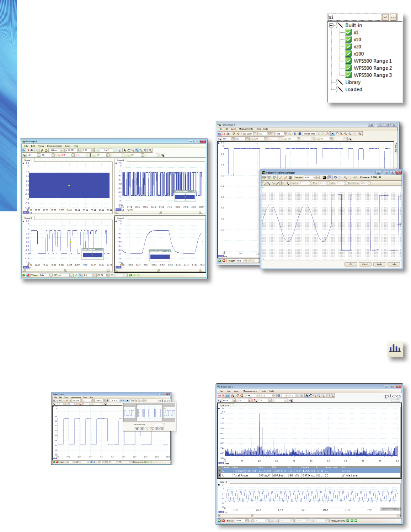
Task: Stop capture with red icon in spectrum PicoScope window
Action: pos(224,521)
